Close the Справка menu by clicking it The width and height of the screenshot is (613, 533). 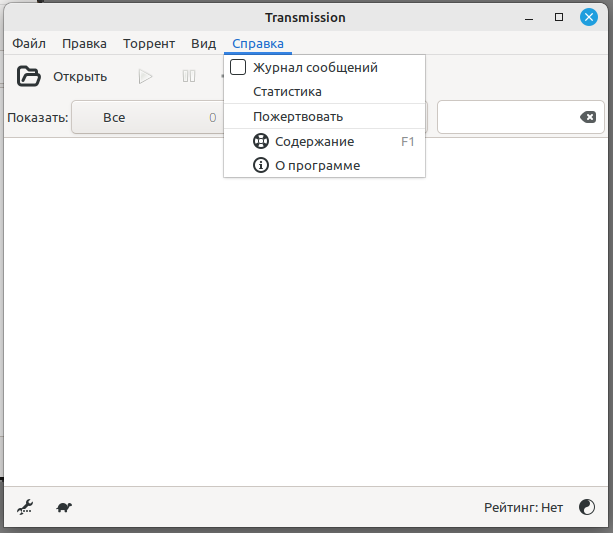coord(258,43)
